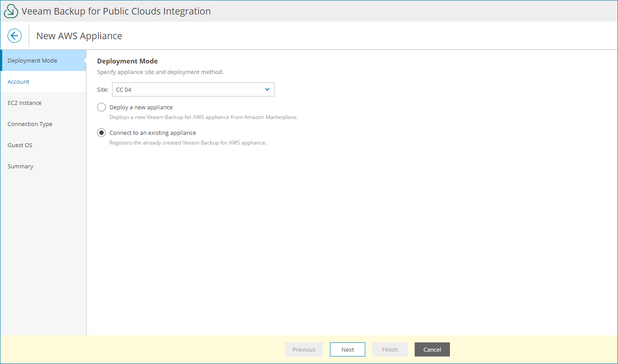Navigate to the Connection Type step
This screenshot has width=618, height=364.
pyautogui.click(x=30, y=123)
